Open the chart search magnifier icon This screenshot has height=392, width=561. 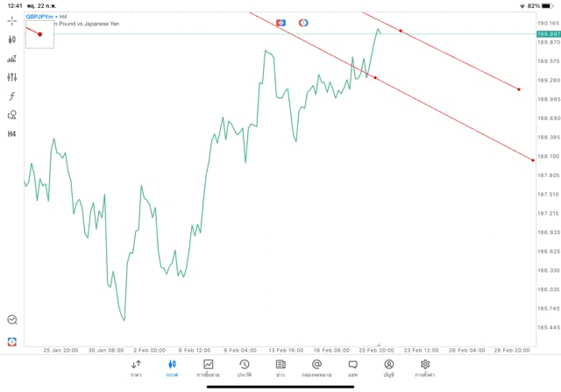(12, 320)
